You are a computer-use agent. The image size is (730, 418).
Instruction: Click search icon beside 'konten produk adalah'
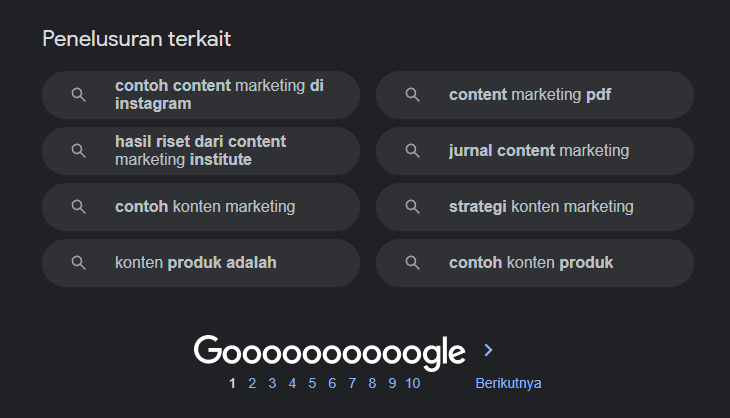[x=78, y=263]
